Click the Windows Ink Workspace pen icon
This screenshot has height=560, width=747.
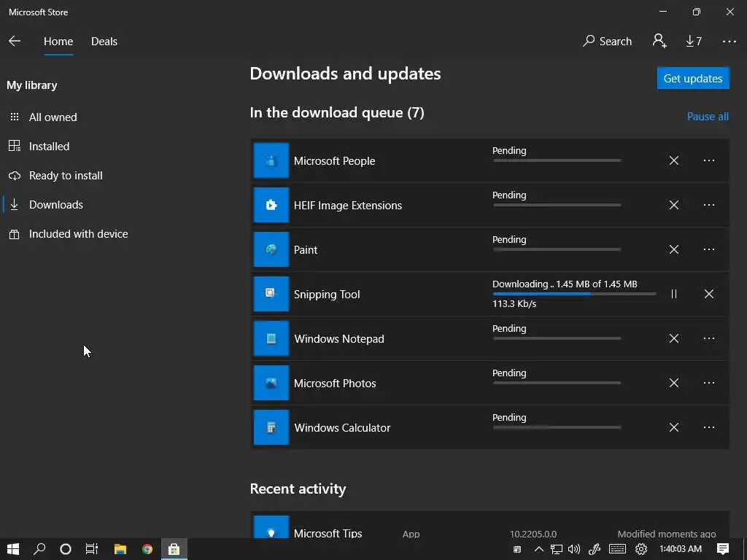[595, 549]
